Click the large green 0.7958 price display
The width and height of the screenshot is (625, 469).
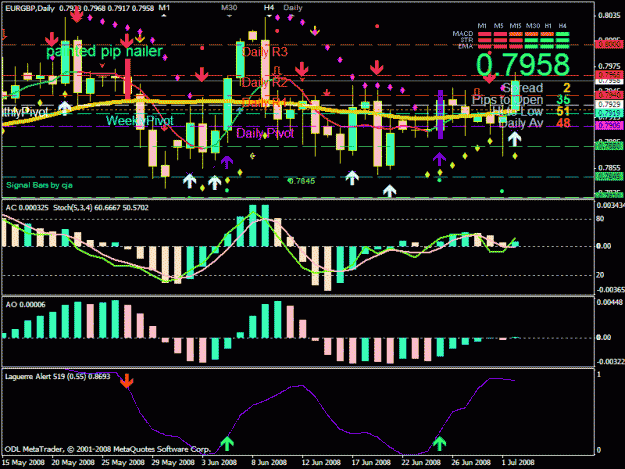click(523, 65)
